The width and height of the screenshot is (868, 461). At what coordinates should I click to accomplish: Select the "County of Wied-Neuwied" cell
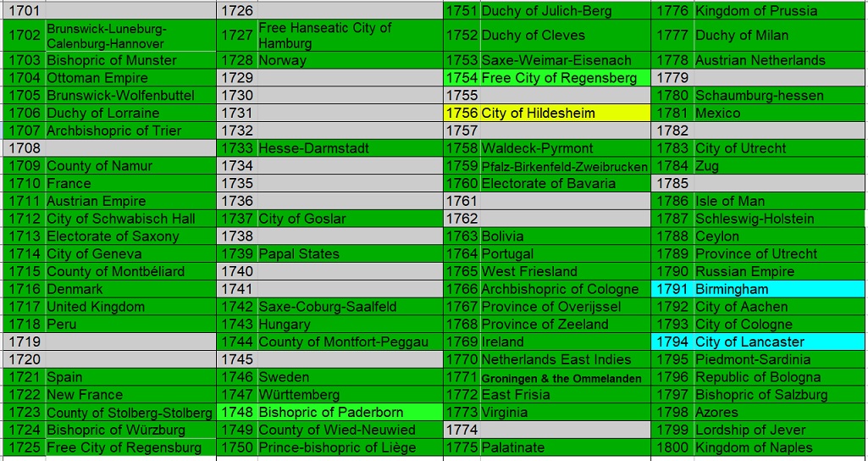coord(350,430)
